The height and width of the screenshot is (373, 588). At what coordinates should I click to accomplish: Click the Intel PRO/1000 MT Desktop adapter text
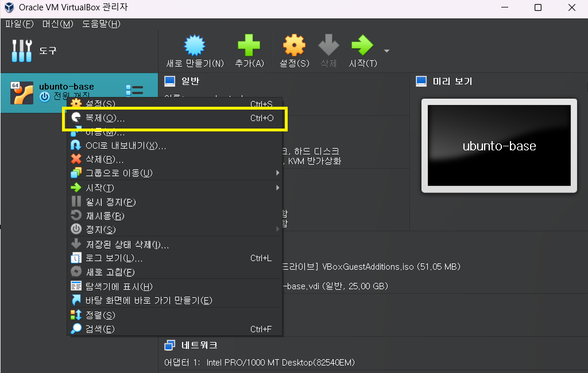pos(280,363)
